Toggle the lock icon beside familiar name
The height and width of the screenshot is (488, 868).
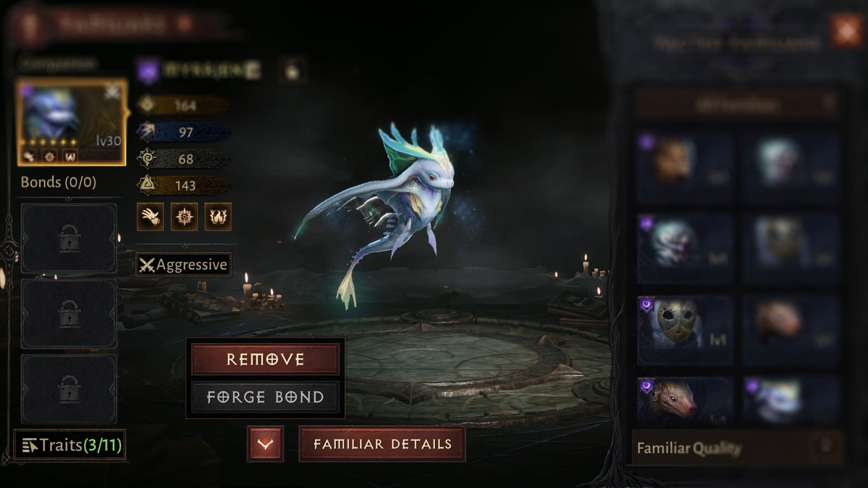[x=292, y=70]
